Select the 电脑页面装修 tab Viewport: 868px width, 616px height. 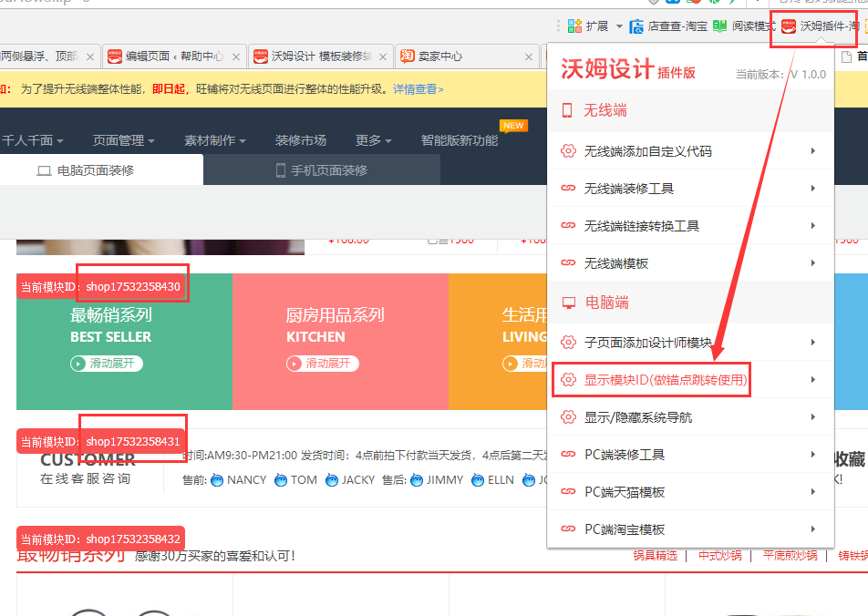pyautogui.click(x=102, y=169)
